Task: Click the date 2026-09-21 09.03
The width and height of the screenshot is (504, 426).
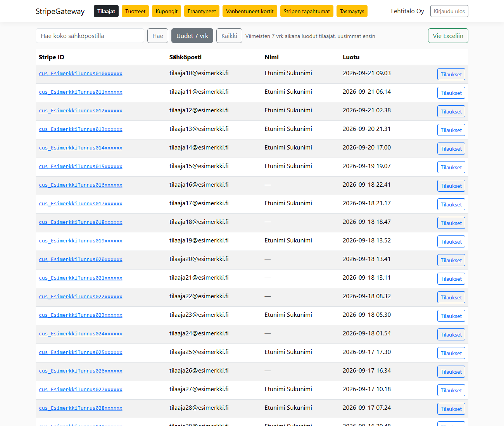Action: (367, 73)
